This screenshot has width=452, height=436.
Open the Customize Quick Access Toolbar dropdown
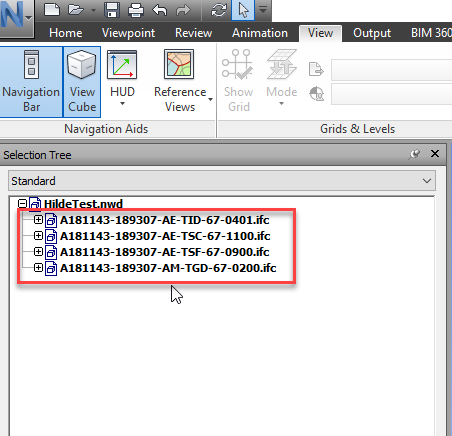click(x=263, y=10)
